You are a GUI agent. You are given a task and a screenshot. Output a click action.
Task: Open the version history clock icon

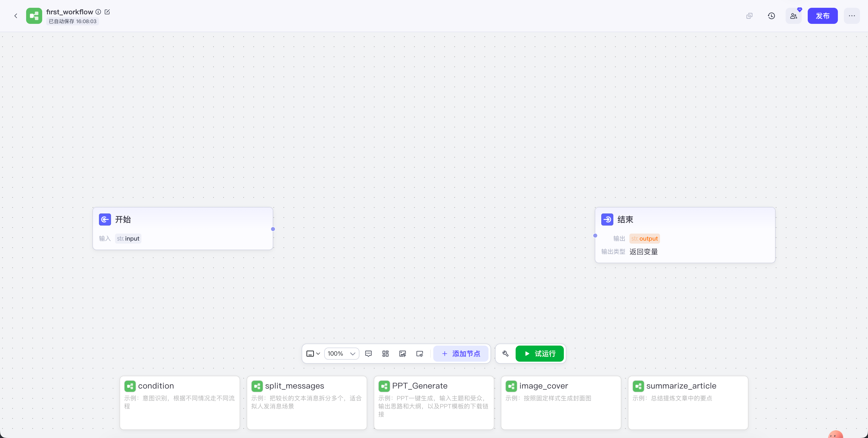coord(771,16)
